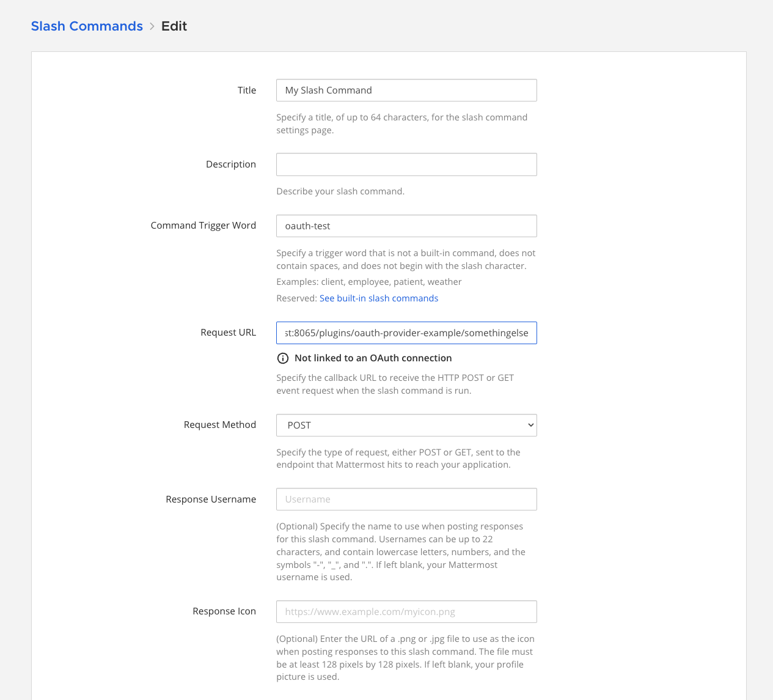Click the Edit breadcrumb heading

point(174,26)
